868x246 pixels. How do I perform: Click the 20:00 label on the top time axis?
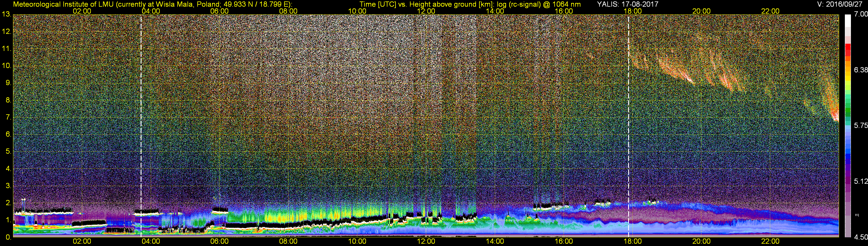(x=701, y=11)
